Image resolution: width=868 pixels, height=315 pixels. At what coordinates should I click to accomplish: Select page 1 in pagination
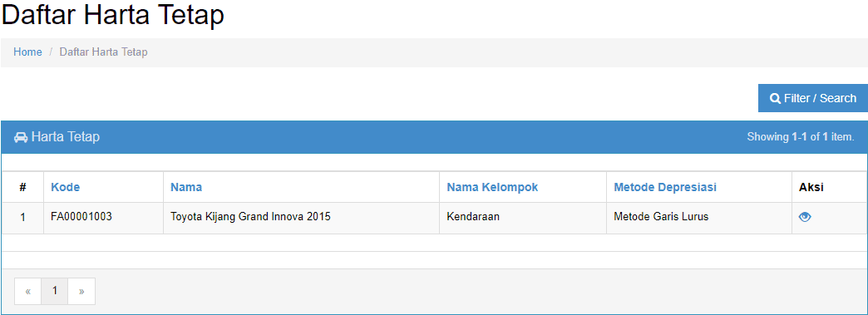pyautogui.click(x=54, y=291)
